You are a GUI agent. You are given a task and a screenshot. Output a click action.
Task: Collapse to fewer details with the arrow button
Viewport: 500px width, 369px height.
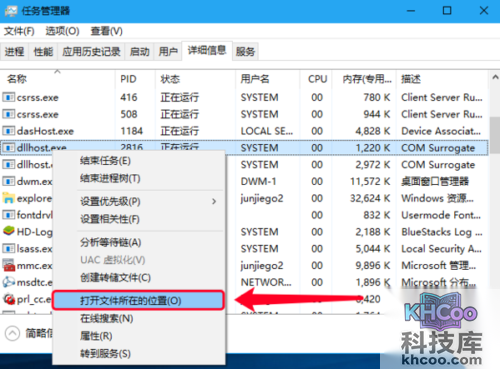pyautogui.click(x=12, y=333)
